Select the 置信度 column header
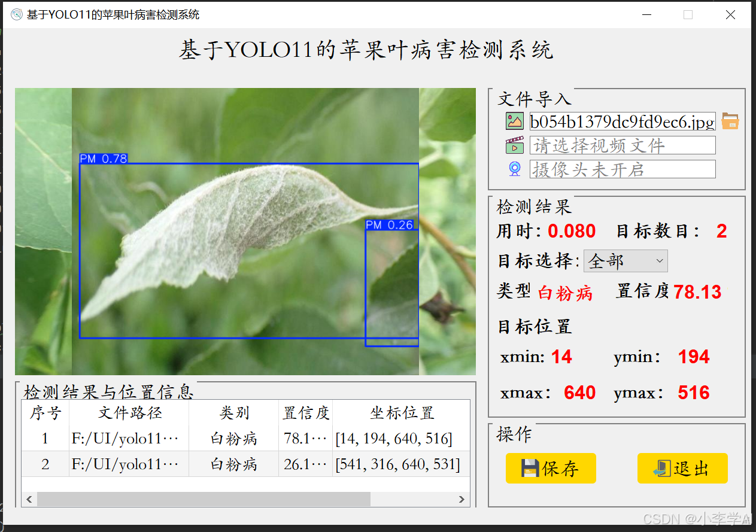This screenshot has height=532, width=756. 306,413
